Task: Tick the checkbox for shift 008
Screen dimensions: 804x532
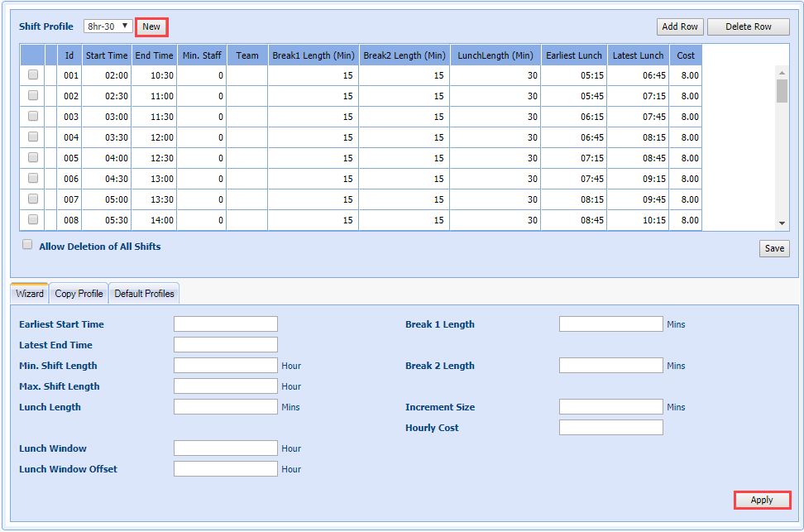Action: 33,219
